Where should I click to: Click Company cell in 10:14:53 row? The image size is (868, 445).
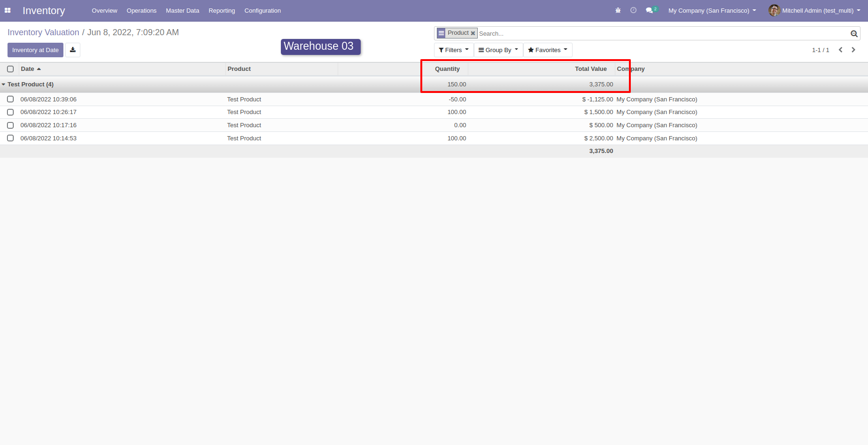[657, 138]
